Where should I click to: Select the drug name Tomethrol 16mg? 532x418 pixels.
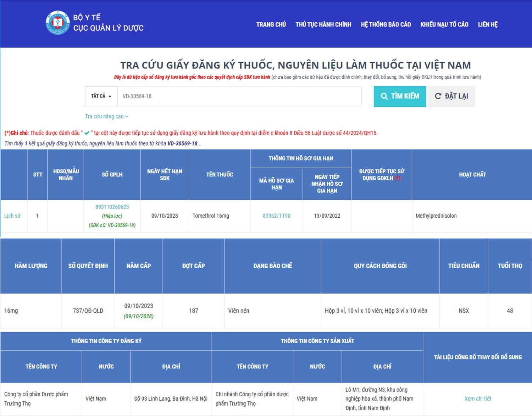(x=211, y=216)
